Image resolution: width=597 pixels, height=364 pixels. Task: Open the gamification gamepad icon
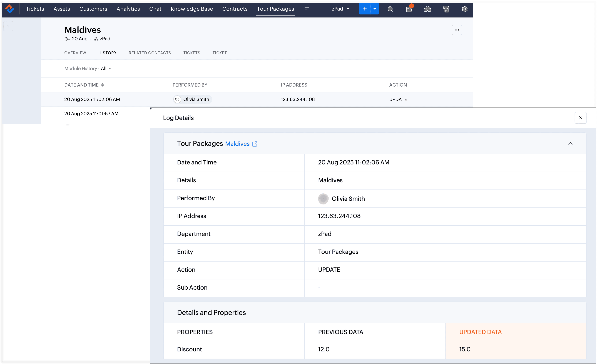427,9
